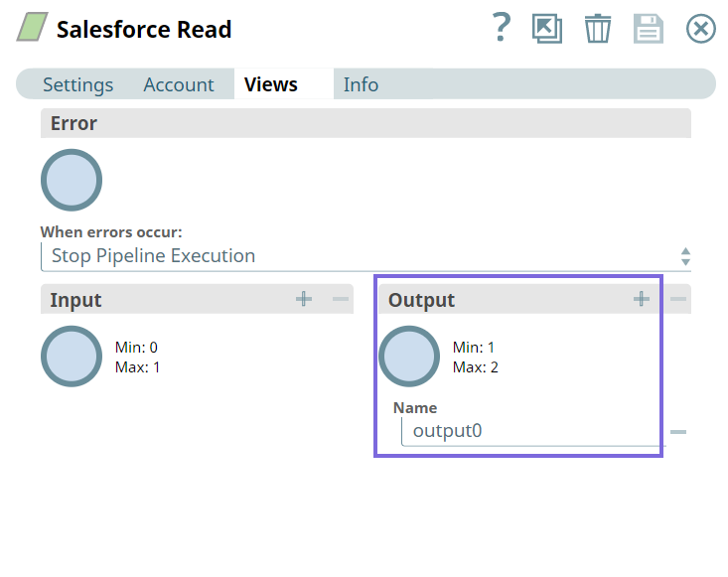Close the Salesforce Read dialog
Image resolution: width=728 pixels, height=577 pixels.
(x=700, y=29)
